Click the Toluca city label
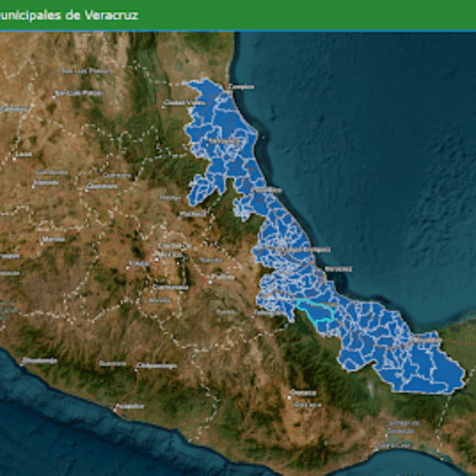 (139, 263)
